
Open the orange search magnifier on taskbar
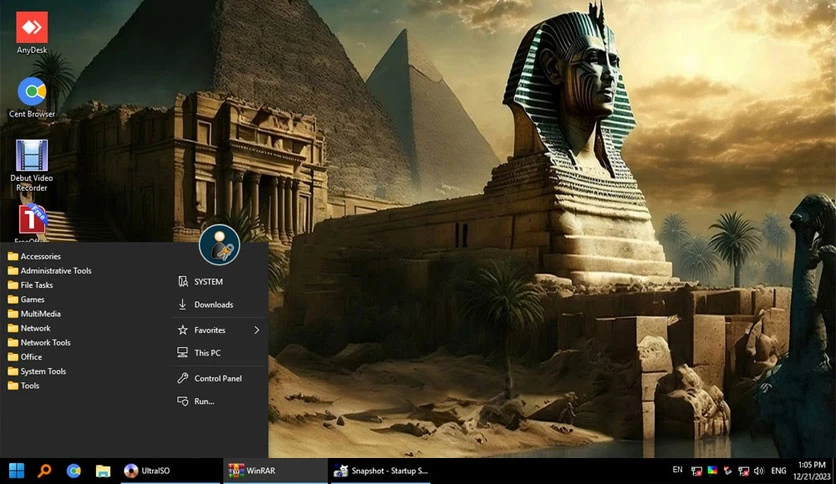tap(45, 470)
